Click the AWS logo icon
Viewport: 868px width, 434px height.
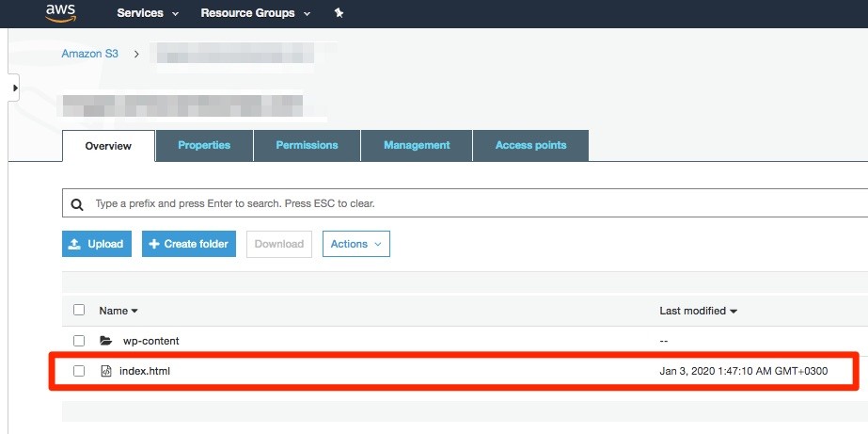click(x=60, y=13)
